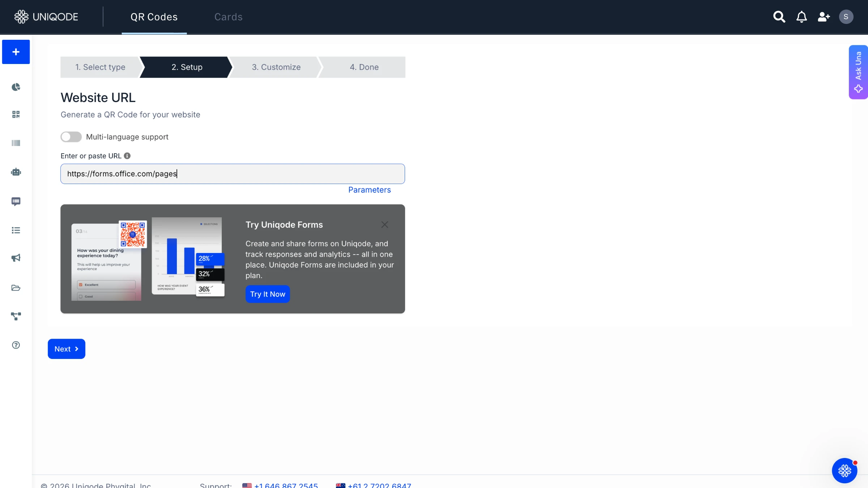
Task: Open the search magnifier icon
Action: coord(779,17)
